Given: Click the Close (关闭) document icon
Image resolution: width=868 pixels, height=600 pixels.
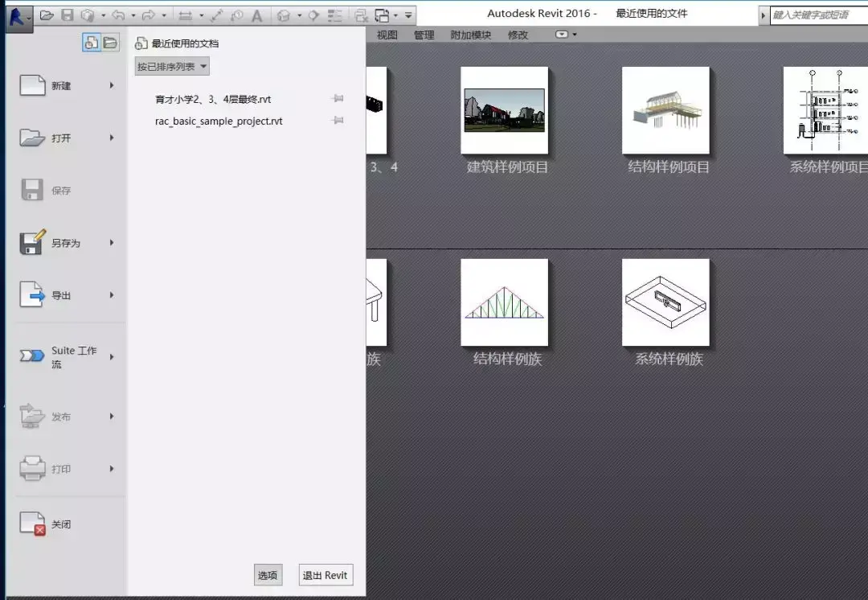Looking at the screenshot, I should (33, 524).
